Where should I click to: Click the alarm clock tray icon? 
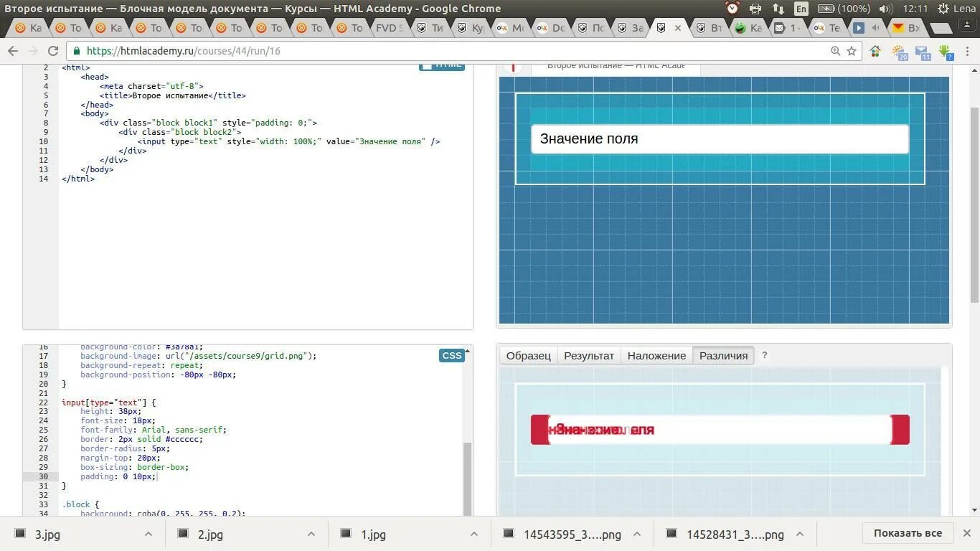tap(732, 9)
